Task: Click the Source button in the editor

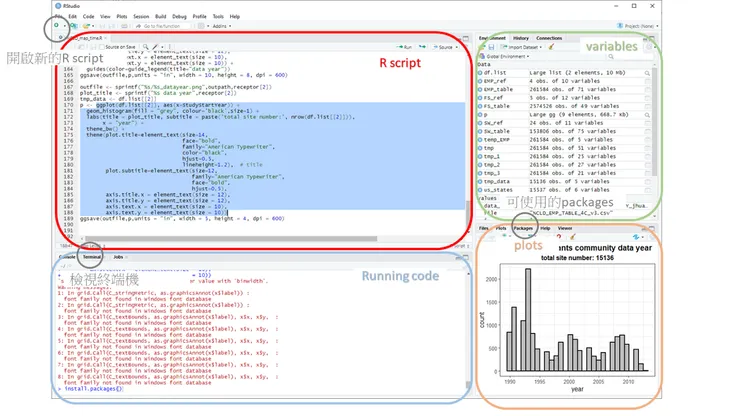Action: point(442,47)
